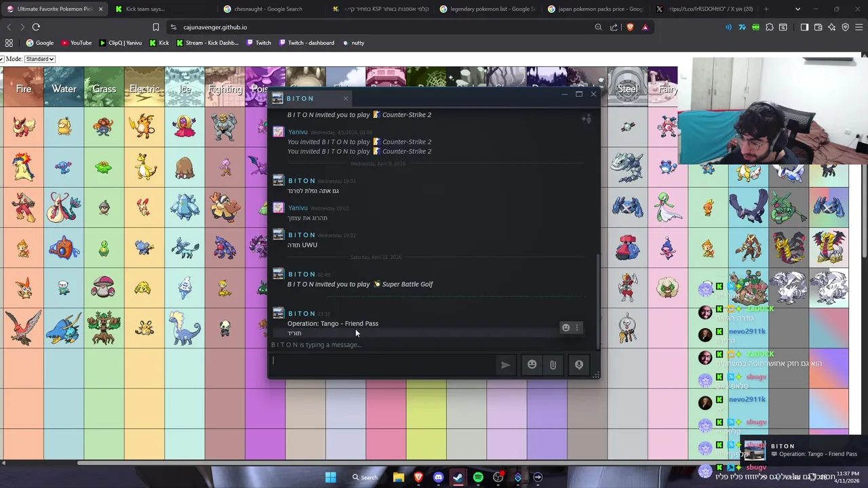Bookmark this page in address bar
This screenshot has width=868, height=488.
pyautogui.click(x=155, y=27)
